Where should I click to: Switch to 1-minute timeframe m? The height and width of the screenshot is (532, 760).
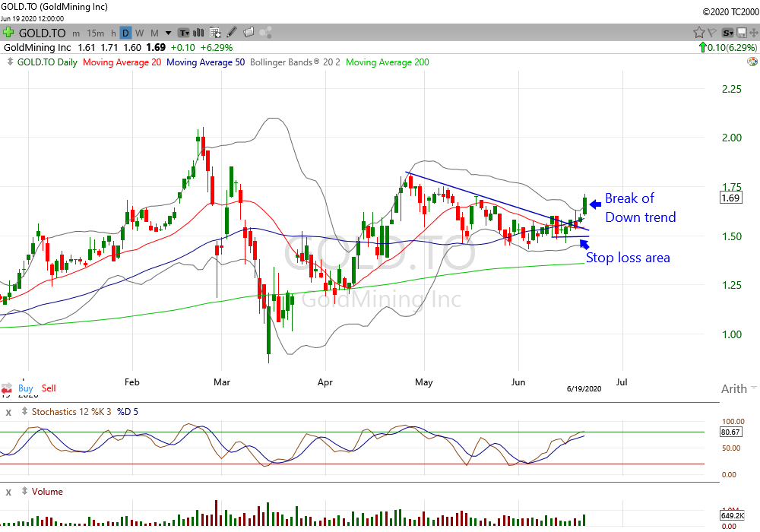tap(76, 33)
